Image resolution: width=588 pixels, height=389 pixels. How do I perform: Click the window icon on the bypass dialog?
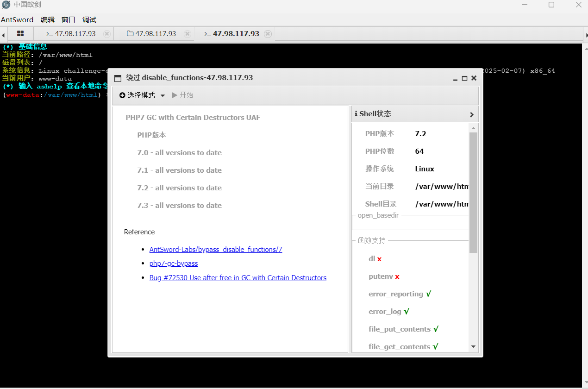118,78
